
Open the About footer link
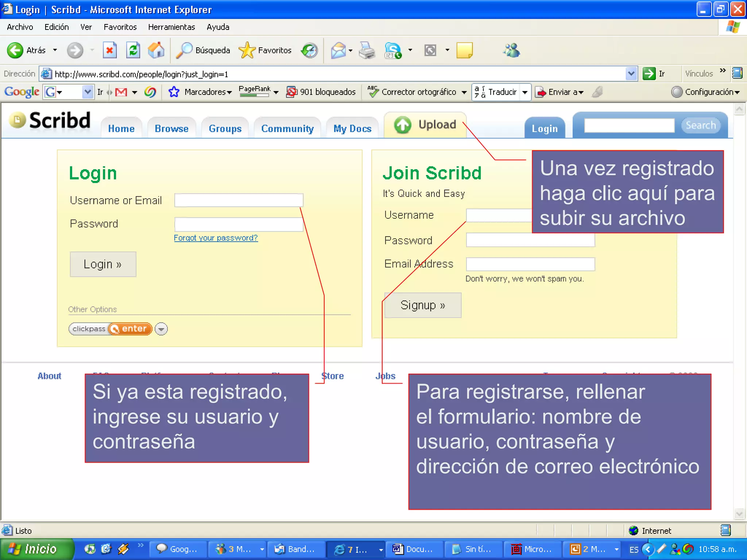[49, 376]
